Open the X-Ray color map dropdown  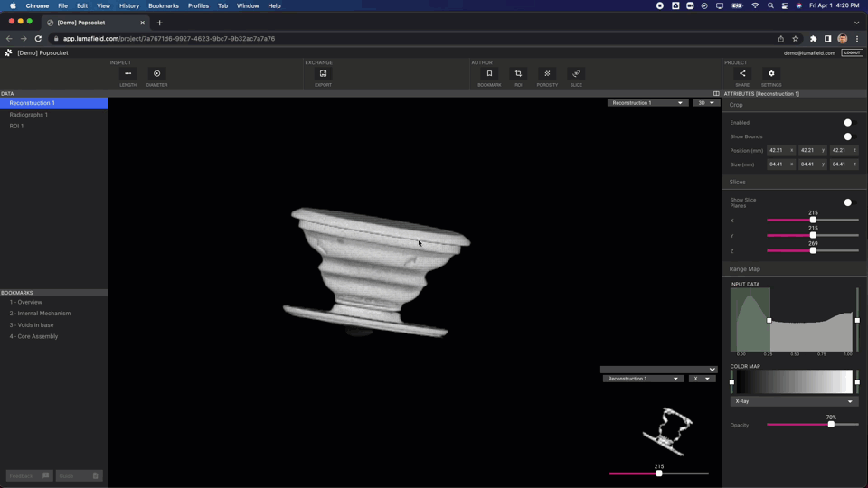pos(794,401)
